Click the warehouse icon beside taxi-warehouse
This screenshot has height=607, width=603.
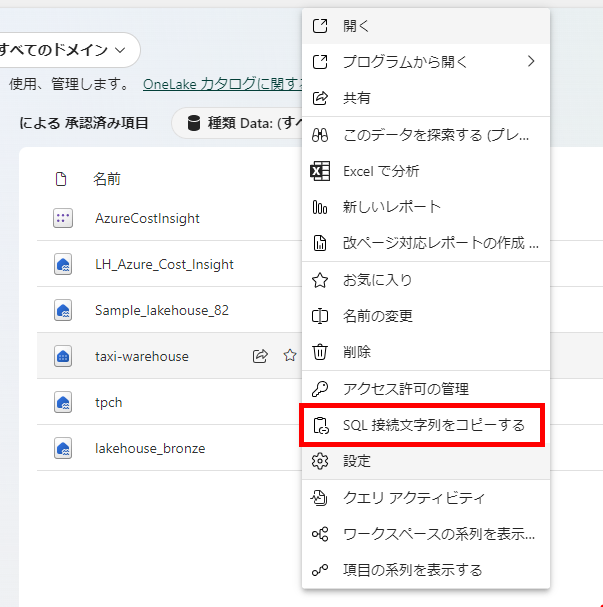[63, 356]
